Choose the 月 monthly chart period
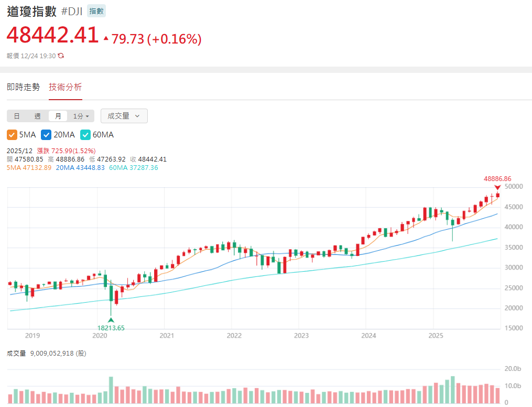 point(58,116)
